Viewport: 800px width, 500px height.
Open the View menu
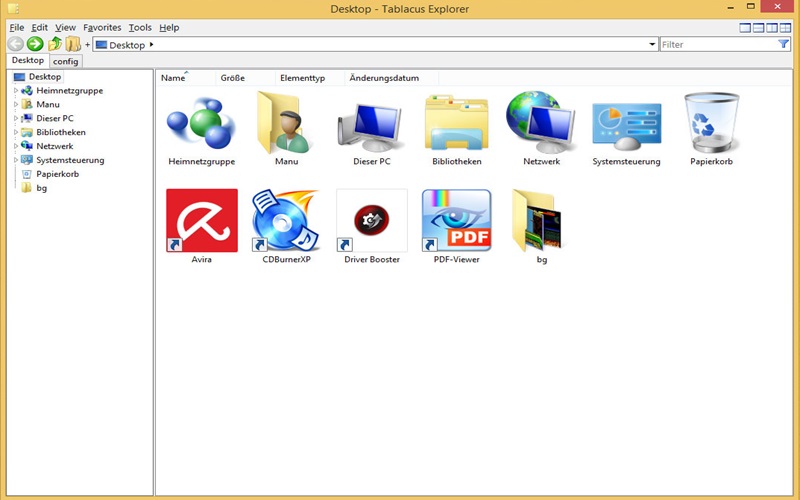coord(65,28)
